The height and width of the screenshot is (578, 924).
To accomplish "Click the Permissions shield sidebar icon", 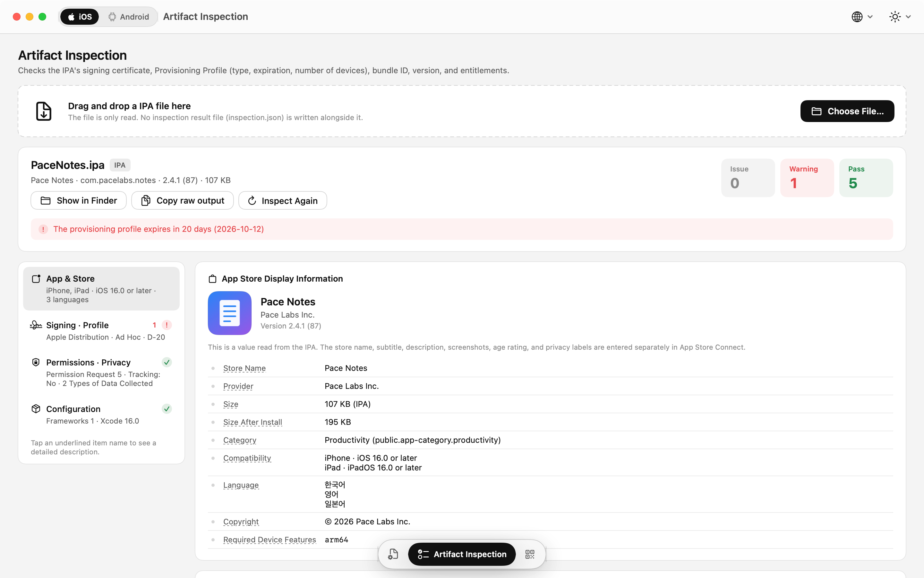I will click(x=36, y=363).
